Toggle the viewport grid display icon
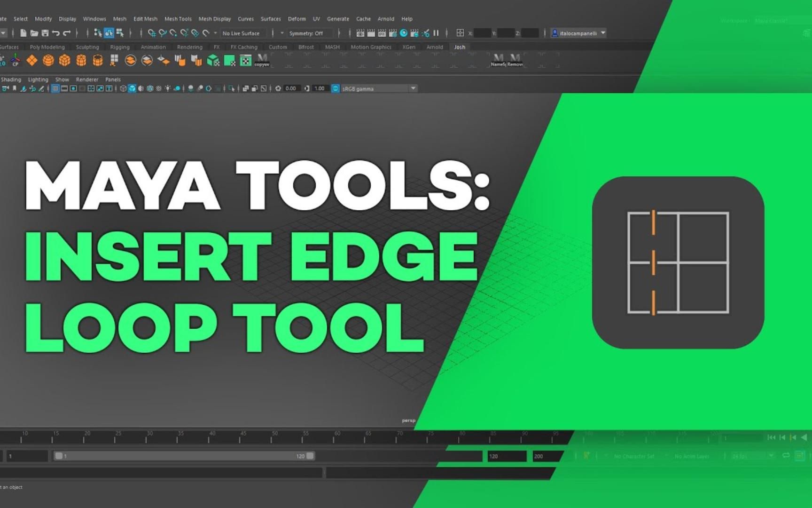This screenshot has width=812, height=508. coord(55,88)
